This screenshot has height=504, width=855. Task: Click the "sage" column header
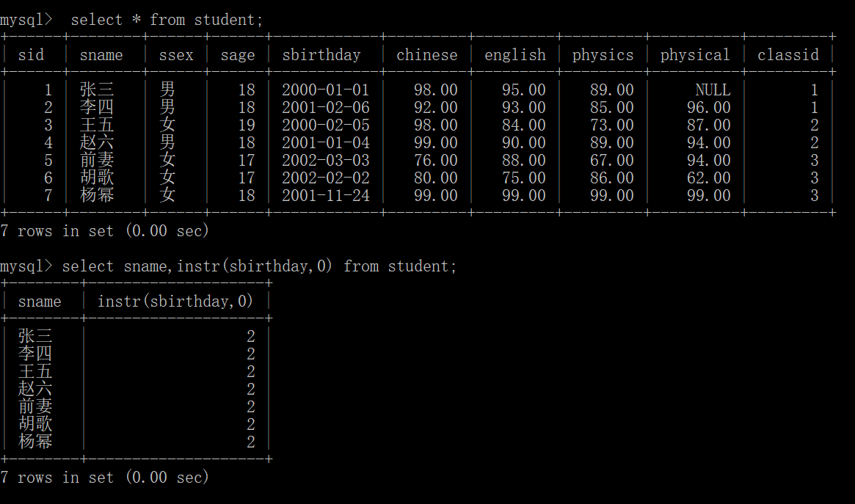click(x=238, y=55)
